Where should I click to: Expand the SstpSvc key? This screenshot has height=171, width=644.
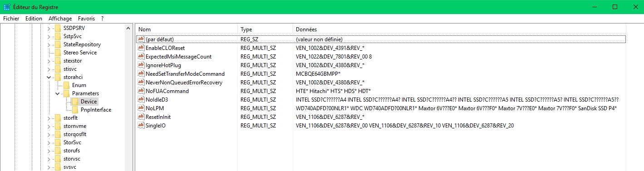(49, 36)
